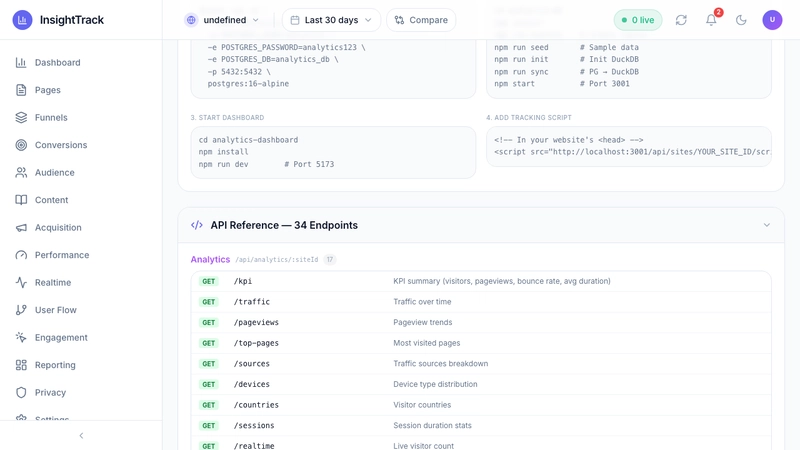Viewport: 800px width, 450px height.
Task: Open the Dashboard bar chart icon
Action: (x=21, y=62)
